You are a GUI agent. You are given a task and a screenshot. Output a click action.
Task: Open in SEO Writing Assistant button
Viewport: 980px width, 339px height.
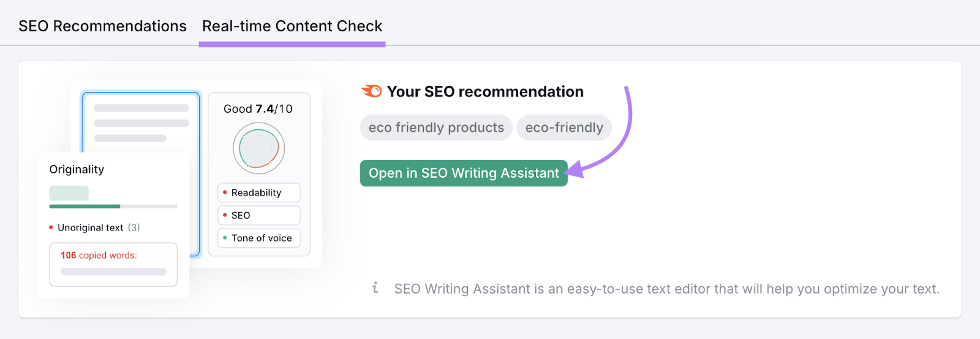464,173
